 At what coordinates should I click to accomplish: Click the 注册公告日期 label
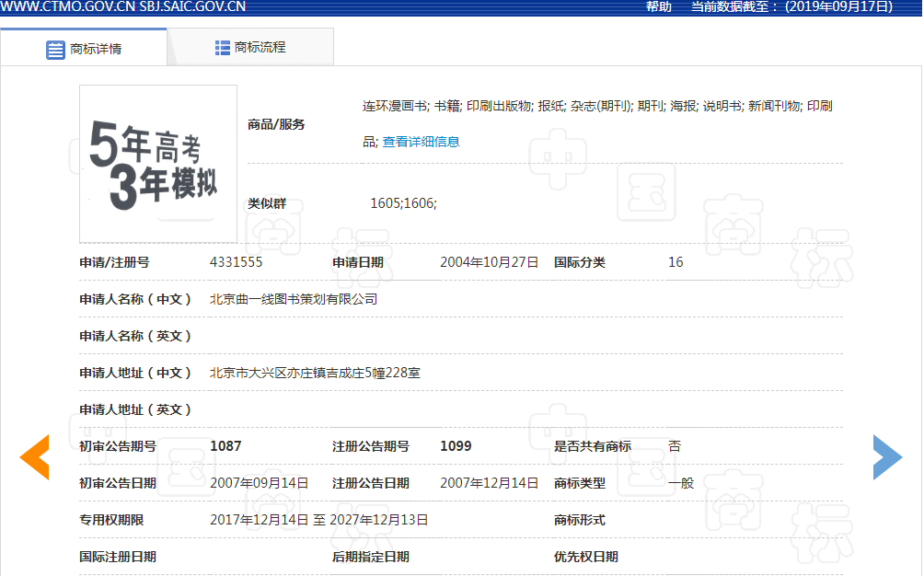[x=371, y=483]
